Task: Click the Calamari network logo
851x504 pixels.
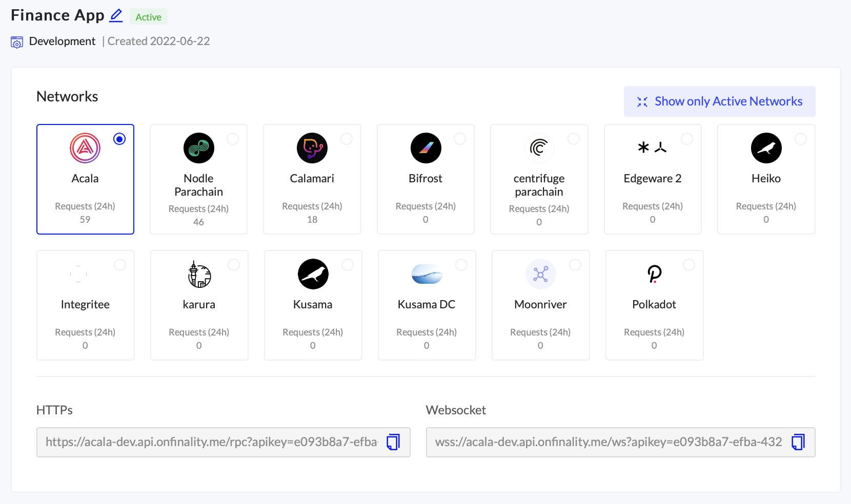Action: click(x=312, y=148)
